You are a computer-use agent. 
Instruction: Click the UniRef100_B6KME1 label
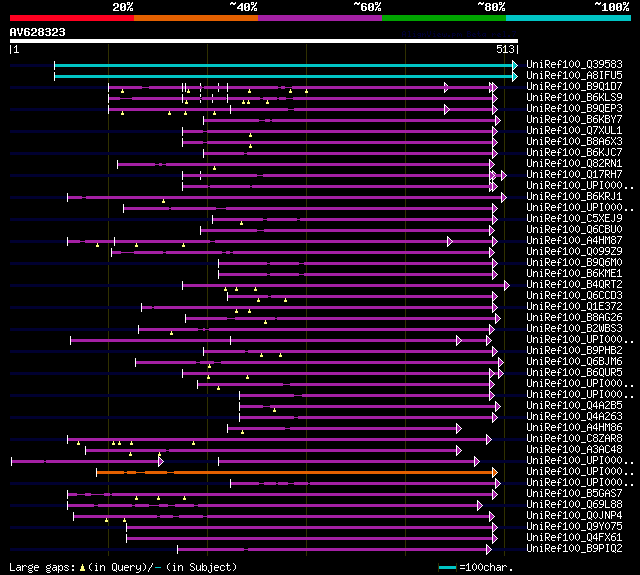click(x=574, y=274)
